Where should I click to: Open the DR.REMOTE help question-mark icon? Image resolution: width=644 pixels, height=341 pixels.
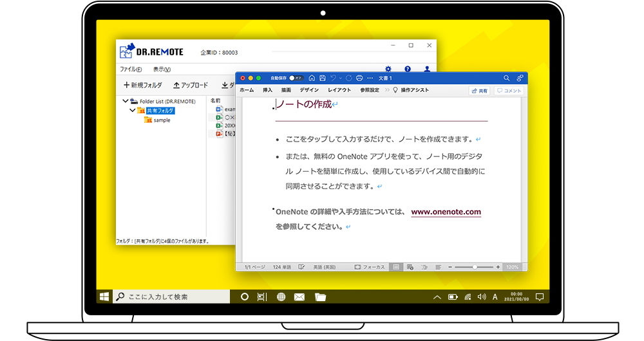[x=408, y=69]
